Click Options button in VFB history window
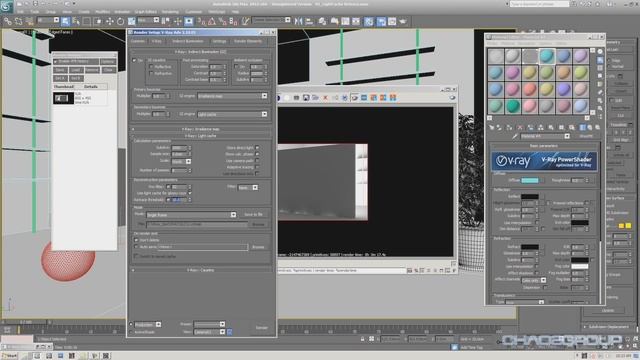Screen dimensions: 640x360 (x=108, y=62)
